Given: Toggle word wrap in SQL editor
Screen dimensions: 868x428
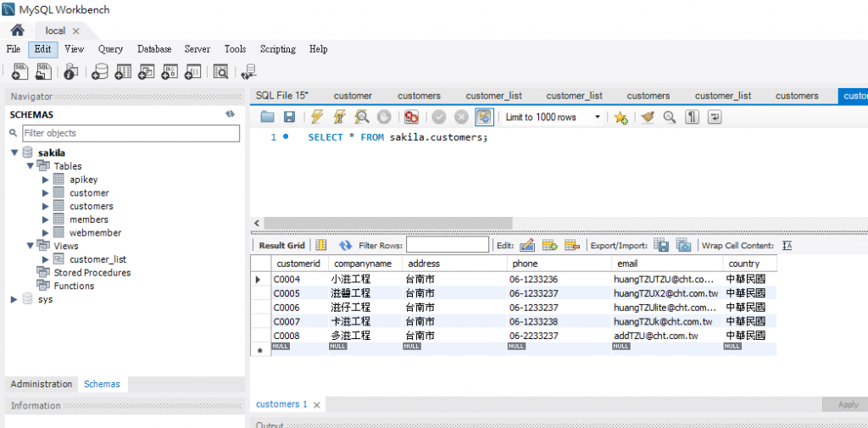Looking at the screenshot, I should pos(715,117).
